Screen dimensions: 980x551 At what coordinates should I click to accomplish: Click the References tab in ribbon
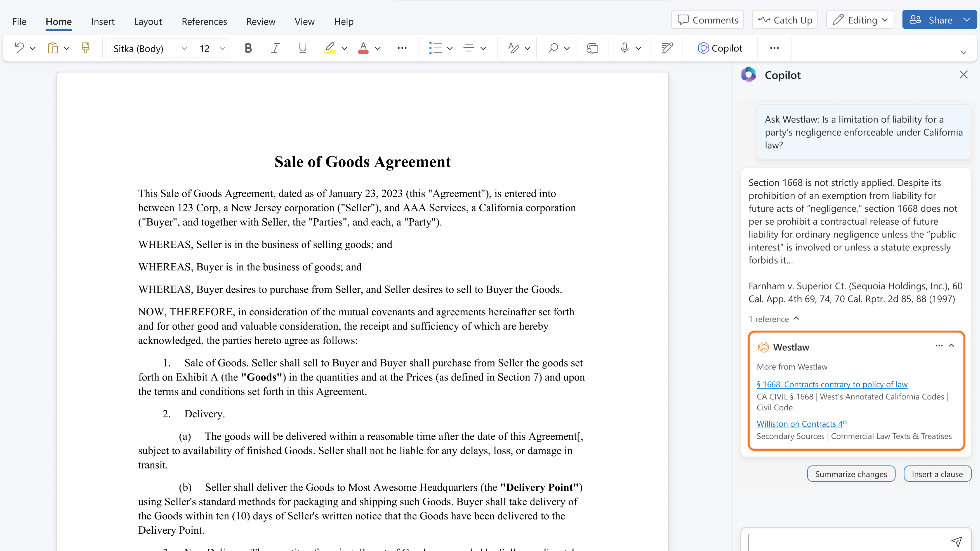tap(204, 21)
